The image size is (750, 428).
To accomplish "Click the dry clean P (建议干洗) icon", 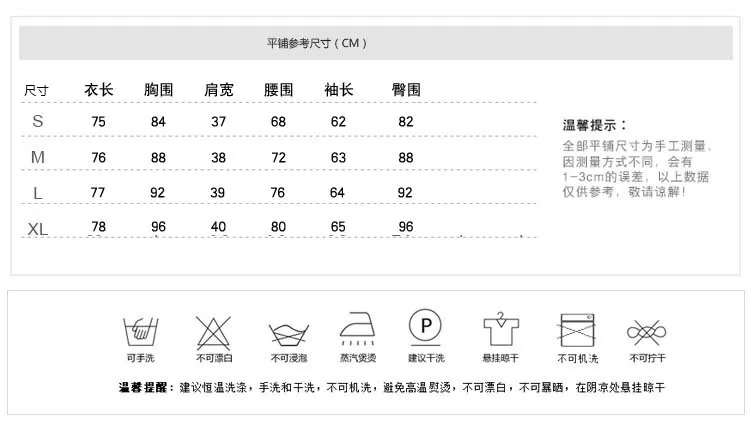I will pyautogui.click(x=425, y=328).
